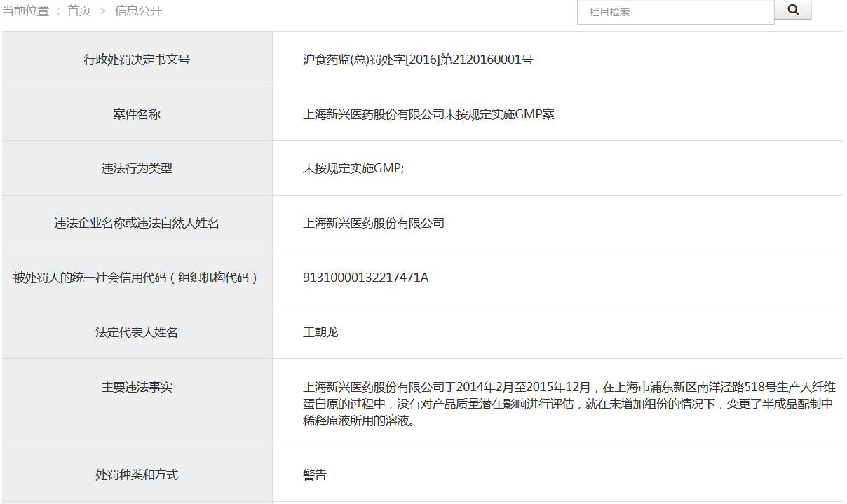Select the 行政处罚决定书文号 row label
This screenshot has width=847, height=504.
pyautogui.click(x=137, y=60)
